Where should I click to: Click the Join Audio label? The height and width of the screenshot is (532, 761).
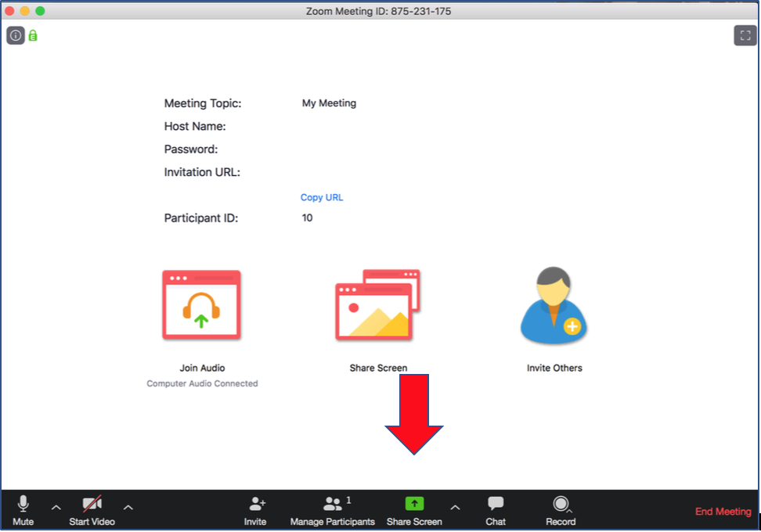(x=202, y=368)
